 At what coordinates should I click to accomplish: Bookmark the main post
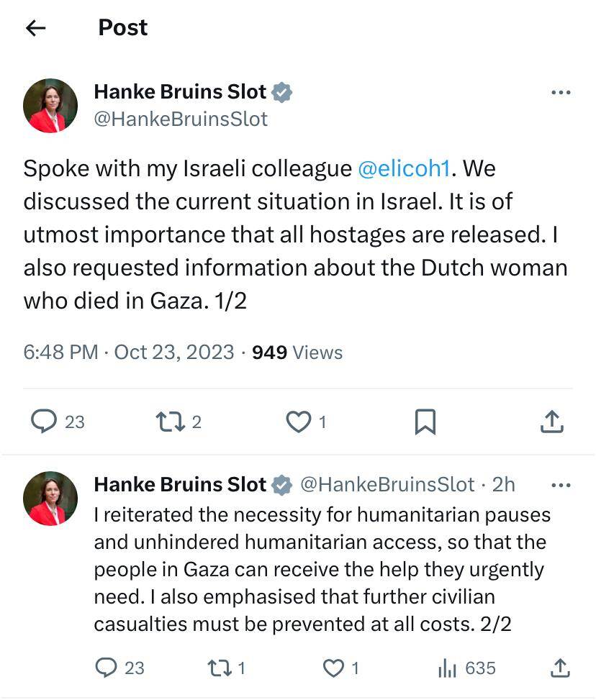(425, 422)
